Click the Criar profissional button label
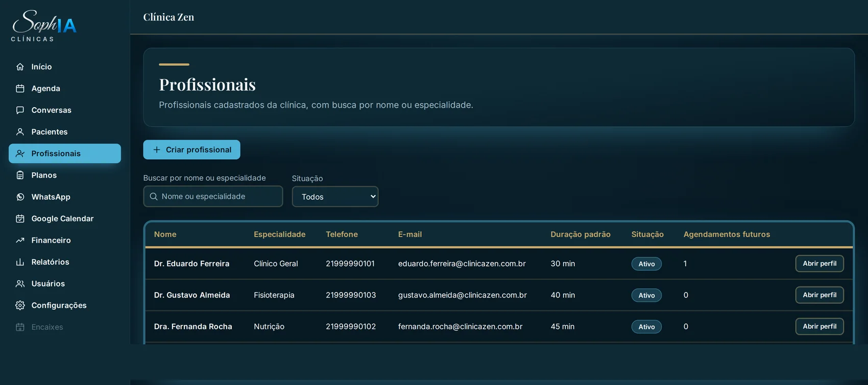Image resolution: width=868 pixels, height=385 pixels. tap(199, 150)
